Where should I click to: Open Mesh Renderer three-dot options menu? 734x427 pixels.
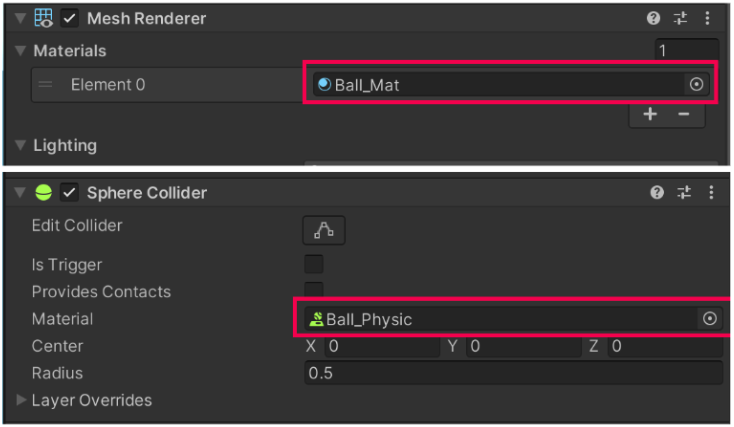click(708, 18)
